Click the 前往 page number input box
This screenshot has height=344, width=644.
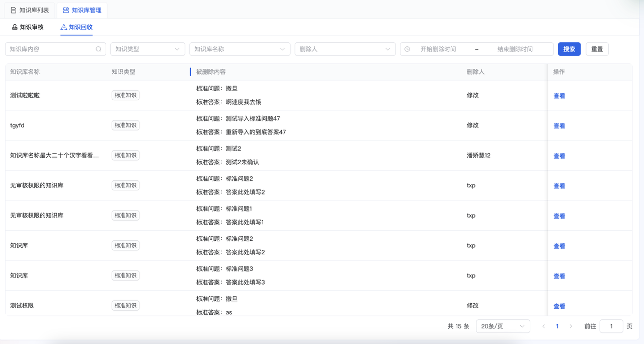click(x=611, y=326)
